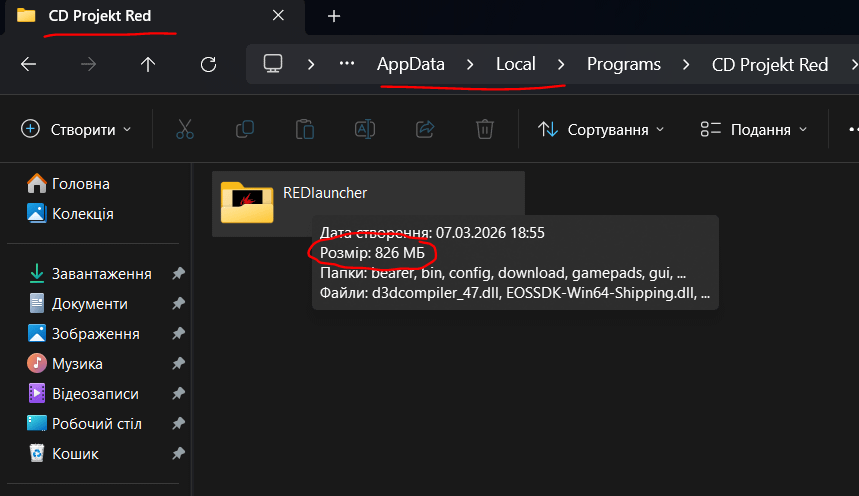Click the pin icon next to Зображення
The height and width of the screenshot is (496, 859).
pos(179,333)
